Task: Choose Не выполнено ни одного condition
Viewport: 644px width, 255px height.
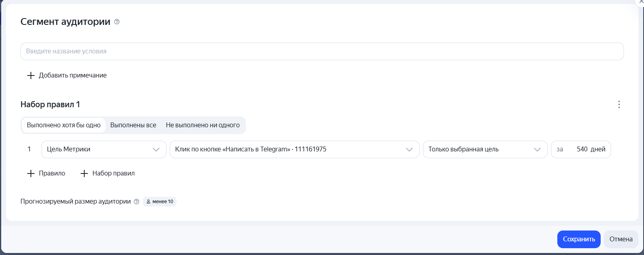Action: coord(203,125)
